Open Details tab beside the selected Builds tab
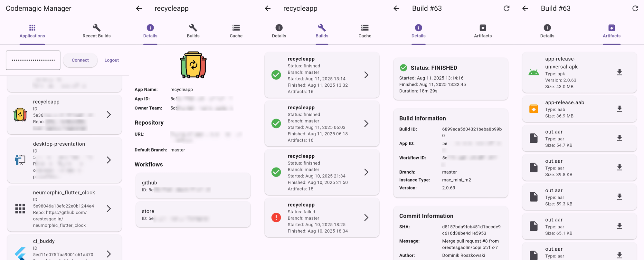Viewport: 644px width, 260px height. [x=279, y=31]
